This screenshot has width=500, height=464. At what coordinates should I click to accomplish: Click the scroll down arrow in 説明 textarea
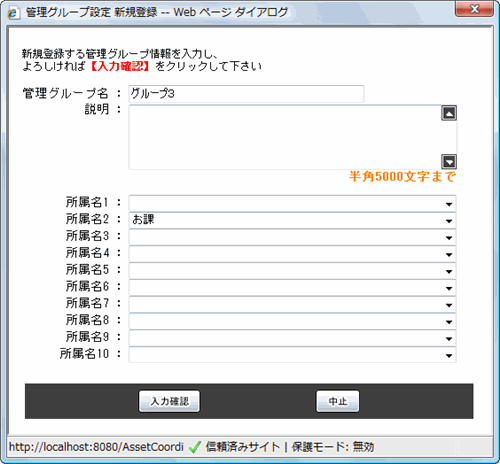[449, 162]
